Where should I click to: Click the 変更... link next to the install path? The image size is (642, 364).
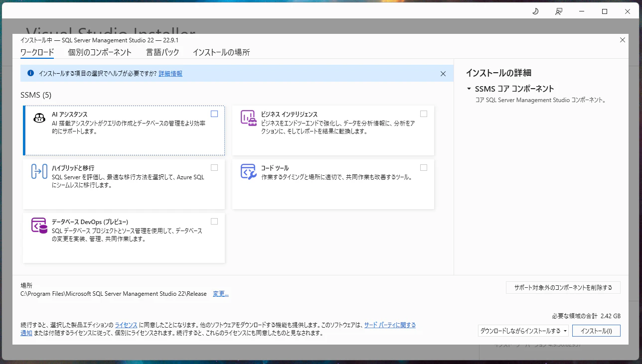click(x=221, y=294)
